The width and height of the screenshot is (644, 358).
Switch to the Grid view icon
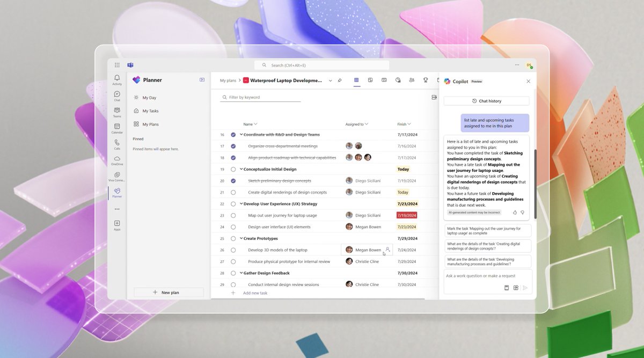[x=356, y=79]
